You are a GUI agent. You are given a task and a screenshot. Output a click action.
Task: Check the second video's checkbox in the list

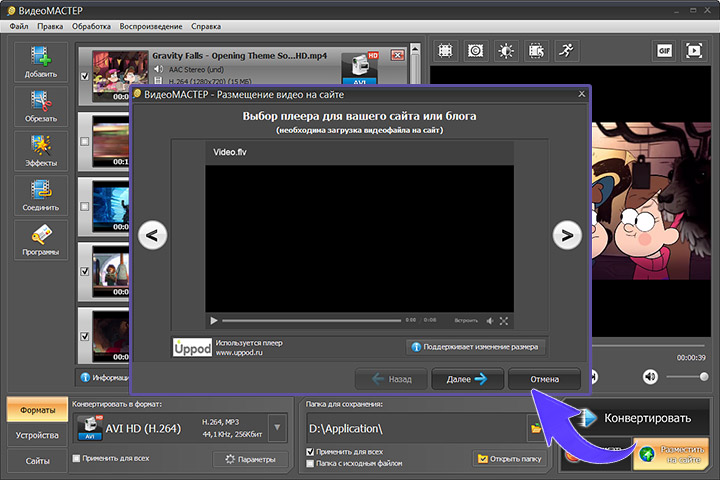[85, 141]
